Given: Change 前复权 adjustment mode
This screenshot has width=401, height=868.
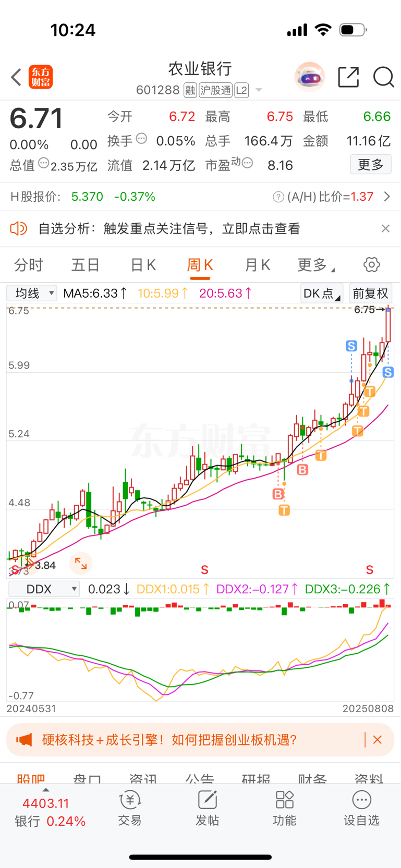Looking at the screenshot, I should [370, 293].
